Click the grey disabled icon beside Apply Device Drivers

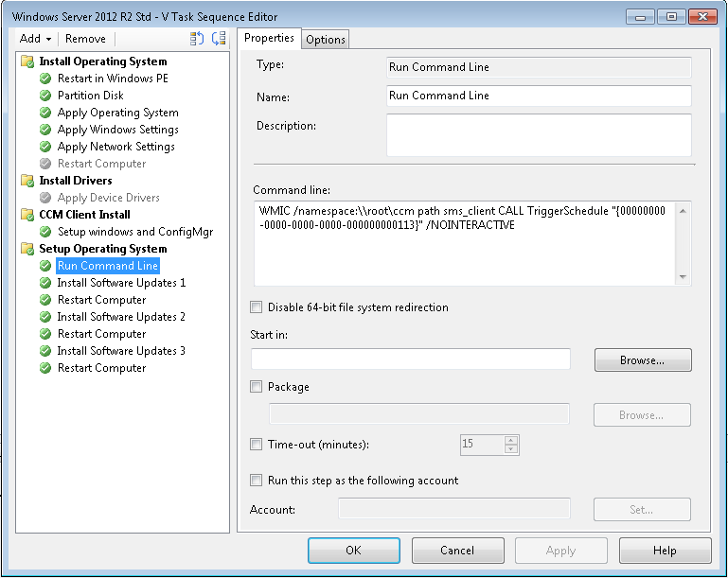[x=45, y=198]
